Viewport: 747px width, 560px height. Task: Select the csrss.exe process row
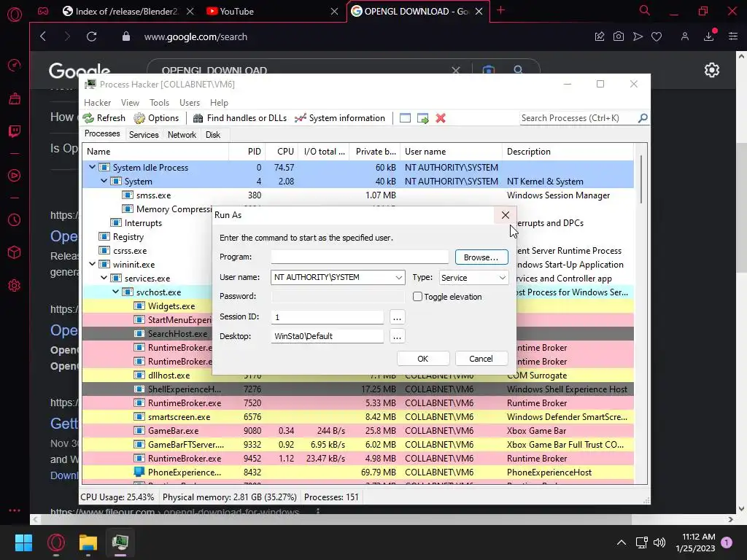(147, 251)
